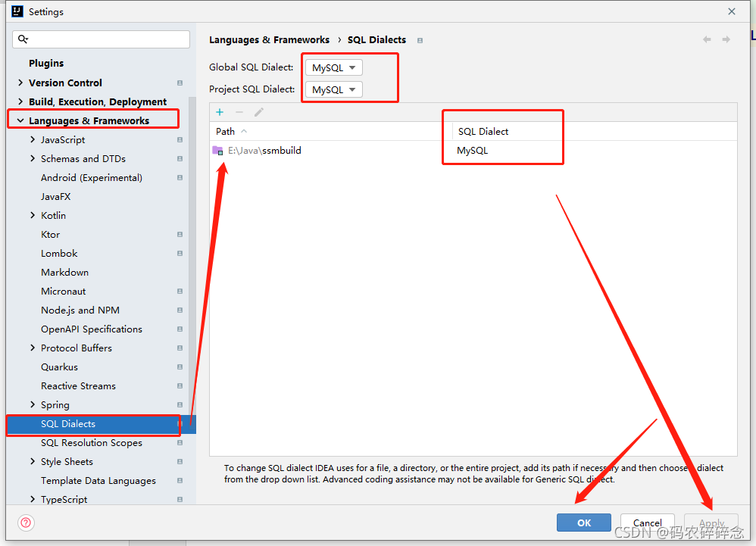The height and width of the screenshot is (546, 756).
Task: Collapse the Languages & Frameworks section
Action: click(20, 120)
